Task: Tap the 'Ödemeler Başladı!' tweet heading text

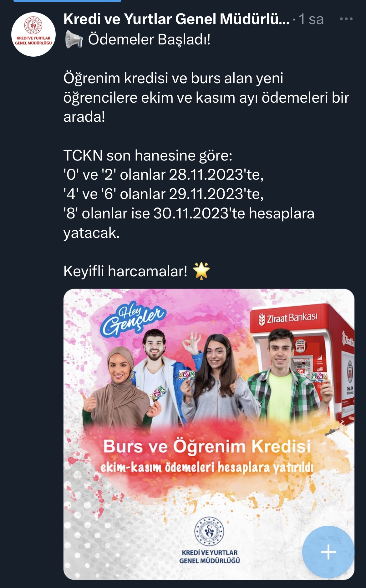Action: pyautogui.click(x=149, y=39)
